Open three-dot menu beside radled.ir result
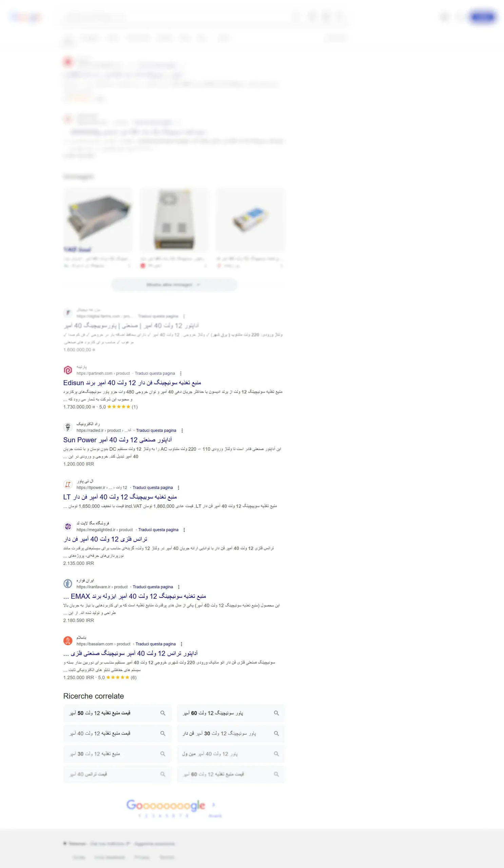Image resolution: width=504 pixels, height=868 pixels. tap(182, 431)
